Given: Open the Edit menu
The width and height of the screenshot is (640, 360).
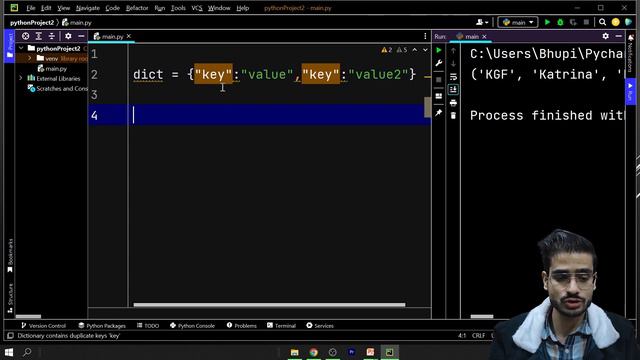Looking at the screenshot, I should [x=46, y=8].
